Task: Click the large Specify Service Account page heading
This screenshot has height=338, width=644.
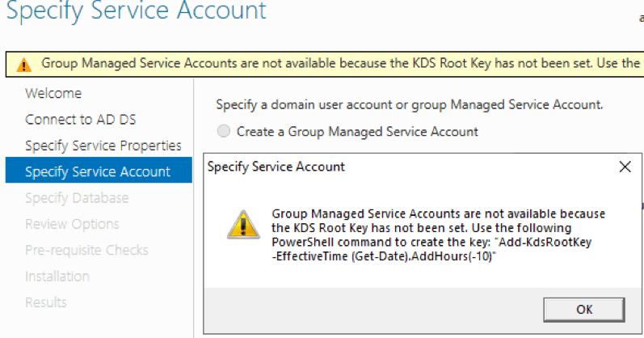Action: (136, 12)
